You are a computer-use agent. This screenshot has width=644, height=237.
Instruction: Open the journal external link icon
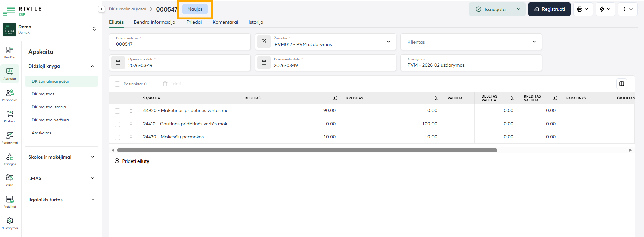[264, 42]
